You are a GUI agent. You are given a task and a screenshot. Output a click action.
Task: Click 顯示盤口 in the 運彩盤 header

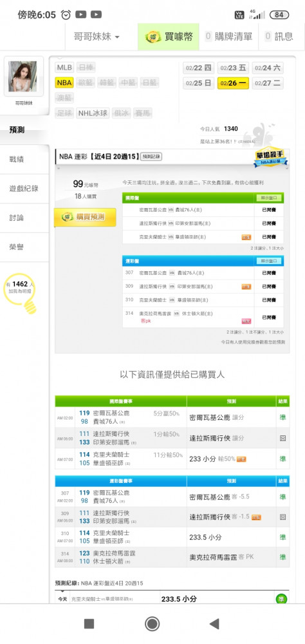pyautogui.click(x=269, y=261)
